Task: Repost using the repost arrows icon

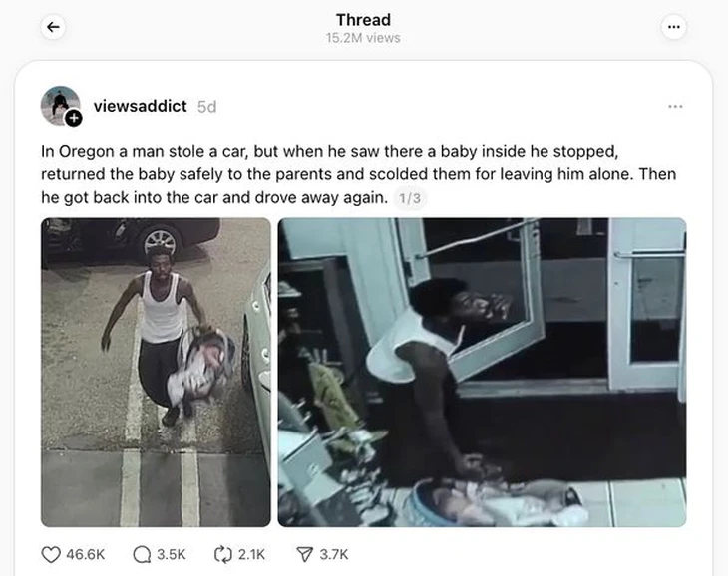Action: pos(222,555)
